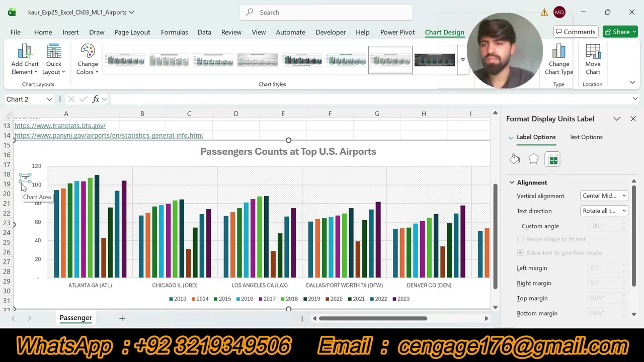Screen dimensions: 644x362
Task: Open the Comments button
Action: click(x=575, y=32)
